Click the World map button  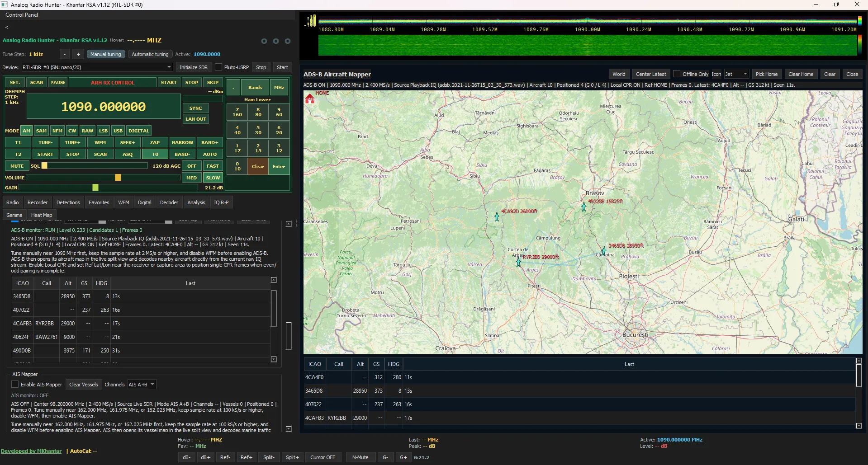pos(619,74)
